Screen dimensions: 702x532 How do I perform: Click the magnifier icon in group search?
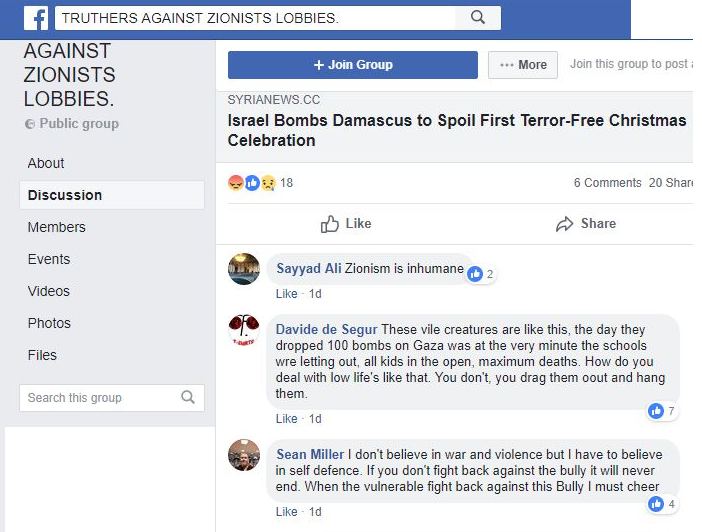(x=188, y=397)
